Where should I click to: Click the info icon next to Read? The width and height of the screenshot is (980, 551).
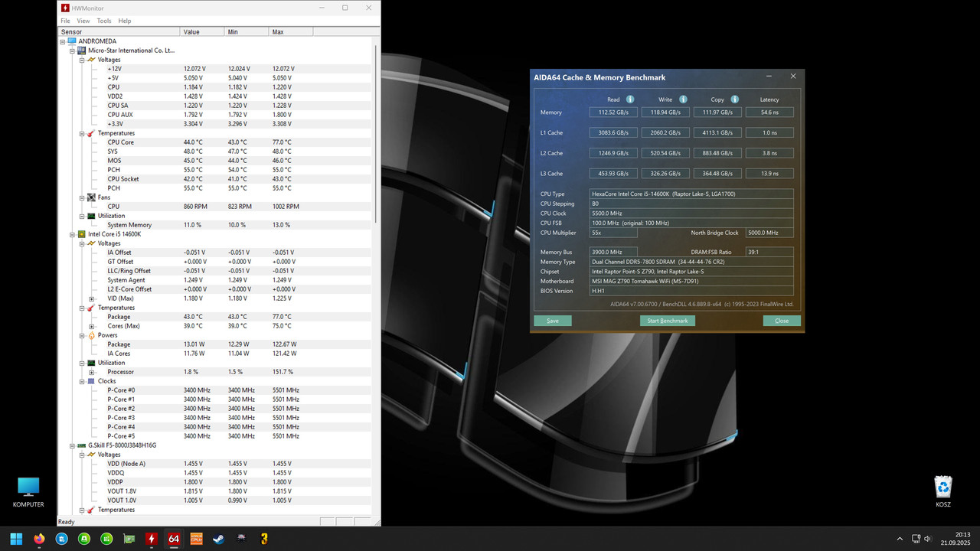(x=630, y=99)
